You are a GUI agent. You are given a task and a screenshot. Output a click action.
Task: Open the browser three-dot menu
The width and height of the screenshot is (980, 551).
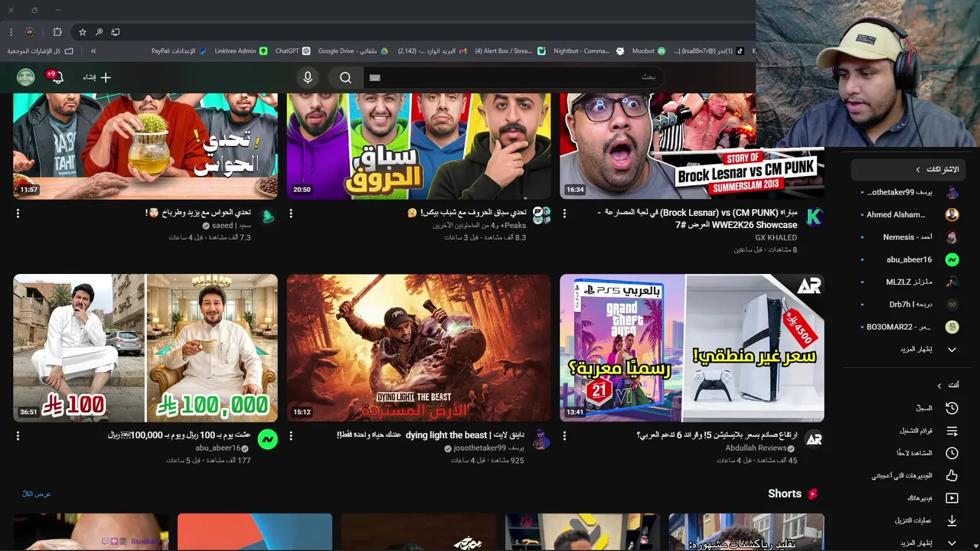(x=11, y=32)
